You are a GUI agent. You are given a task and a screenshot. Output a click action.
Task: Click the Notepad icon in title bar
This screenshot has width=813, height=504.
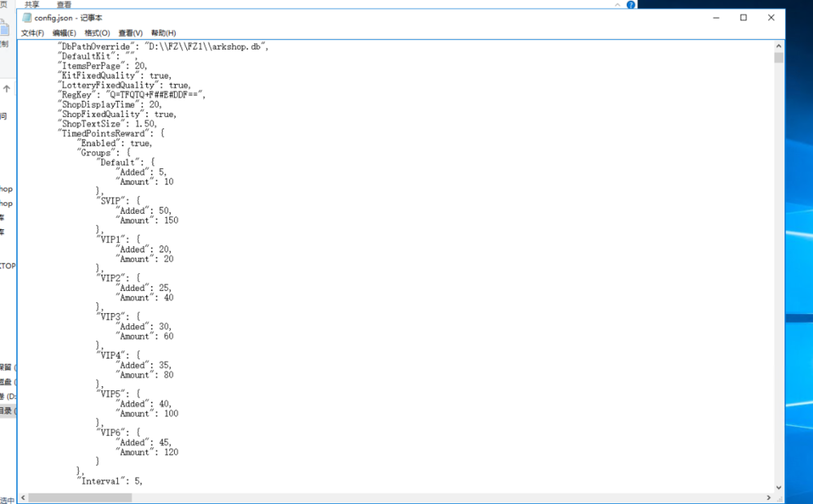(x=27, y=17)
